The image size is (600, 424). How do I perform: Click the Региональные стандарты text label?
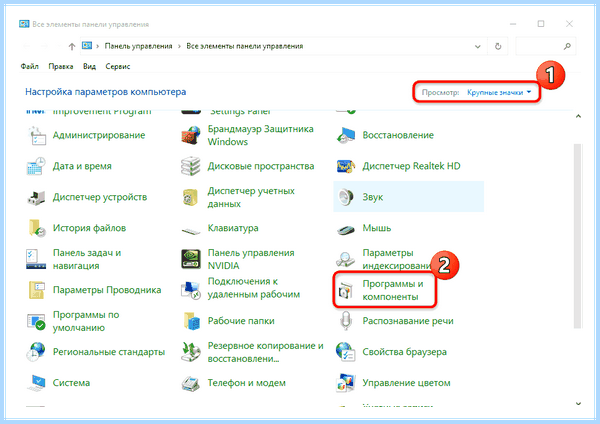coord(109,352)
